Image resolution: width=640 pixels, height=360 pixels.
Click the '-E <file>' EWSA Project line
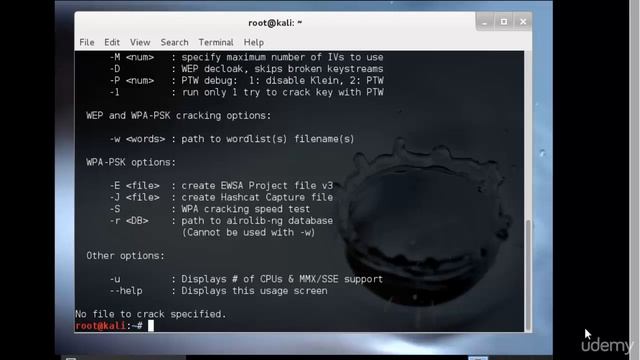221,186
